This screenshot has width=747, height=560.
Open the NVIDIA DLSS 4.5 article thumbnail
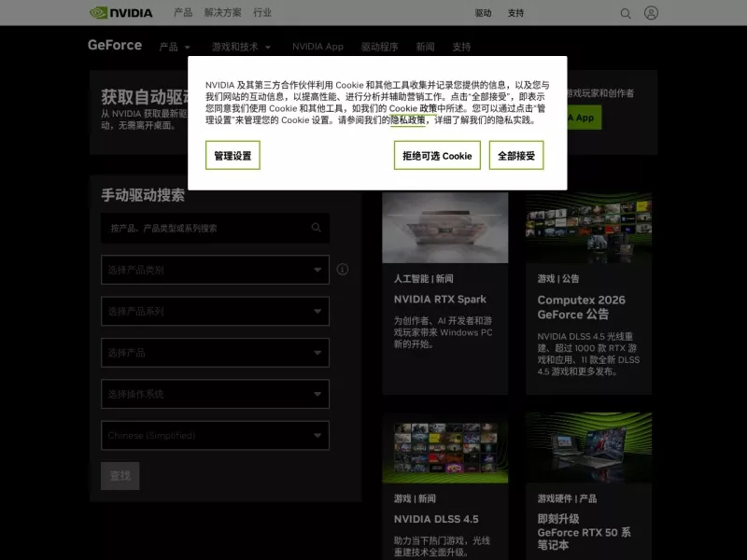point(445,448)
